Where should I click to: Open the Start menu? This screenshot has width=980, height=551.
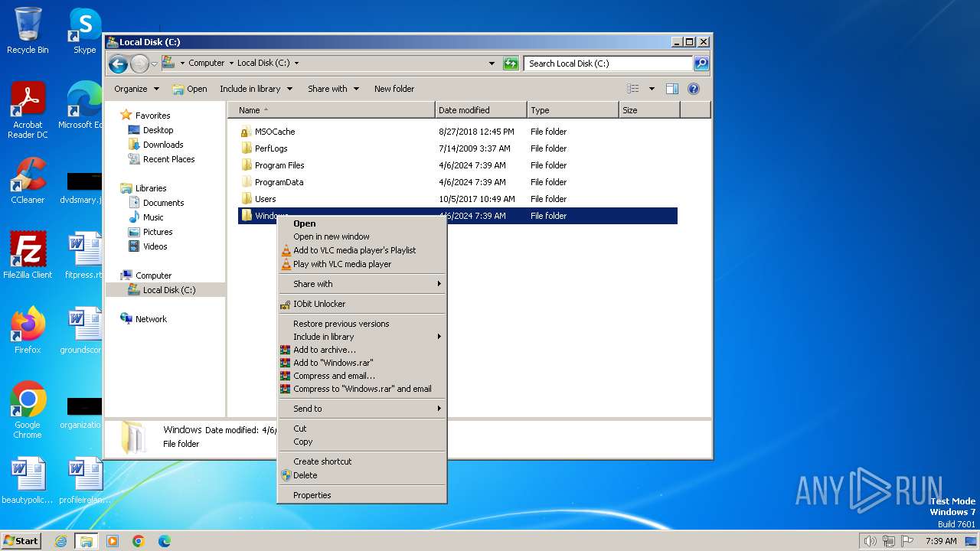(21, 541)
